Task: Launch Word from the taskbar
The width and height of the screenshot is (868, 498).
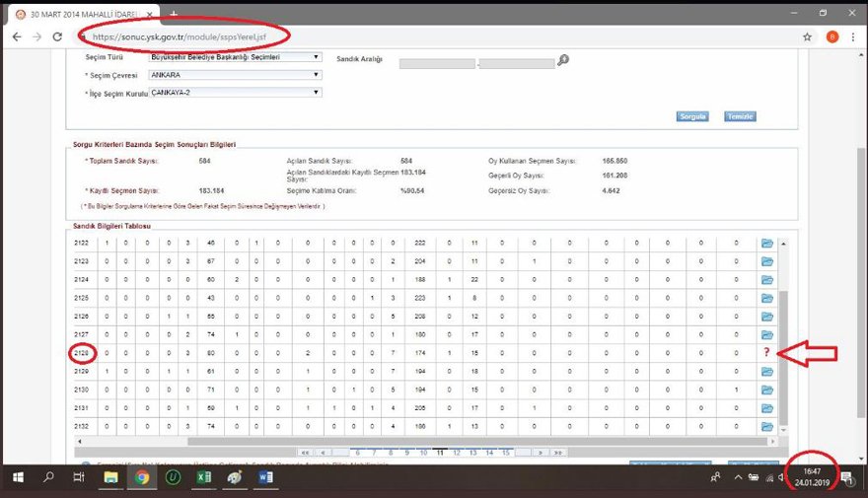Action: [265, 477]
